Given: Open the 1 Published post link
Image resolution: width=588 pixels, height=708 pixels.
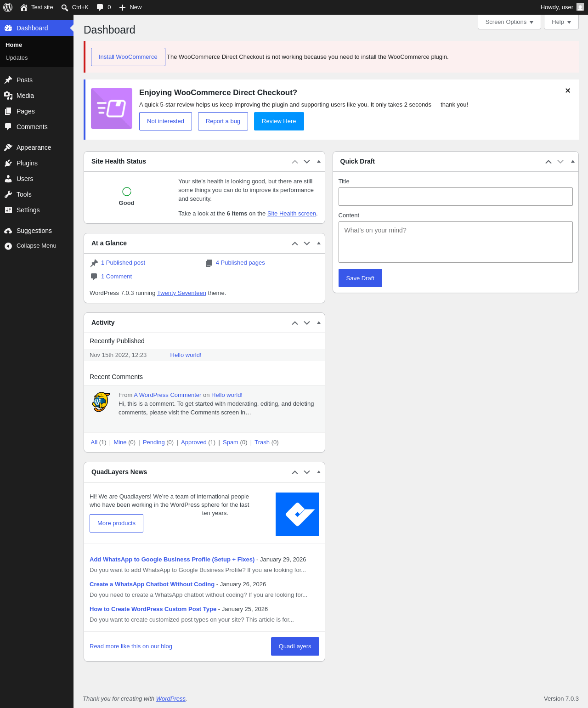Looking at the screenshot, I should click(x=123, y=263).
